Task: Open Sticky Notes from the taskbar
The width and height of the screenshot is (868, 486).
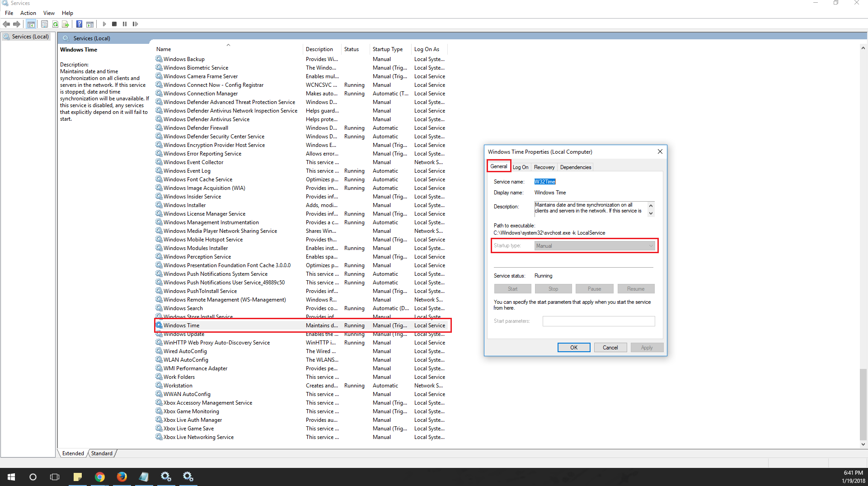Action: pos(78,477)
